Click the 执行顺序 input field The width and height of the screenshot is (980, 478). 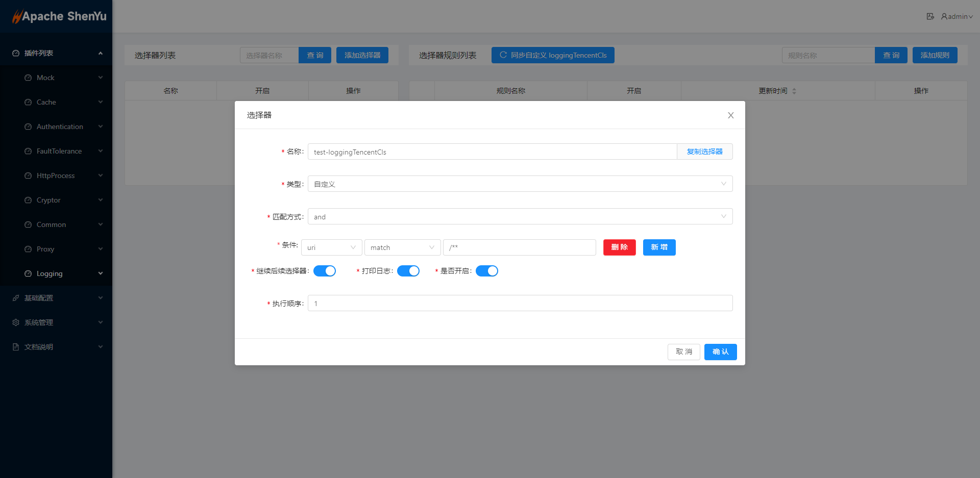pos(520,303)
